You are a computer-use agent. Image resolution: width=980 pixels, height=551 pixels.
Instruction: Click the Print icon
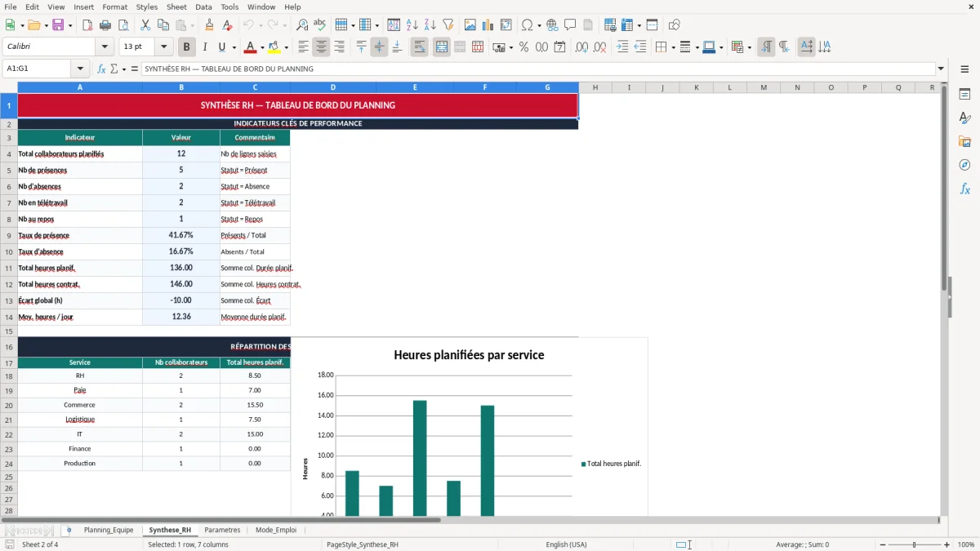coord(105,25)
